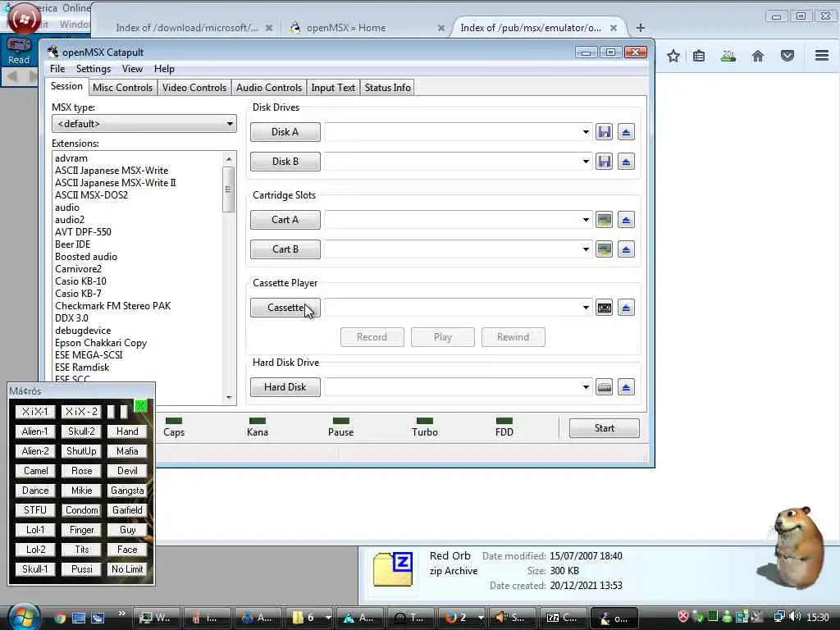Image resolution: width=840 pixels, height=630 pixels.
Task: Click the Cart B button
Action: coord(285,249)
